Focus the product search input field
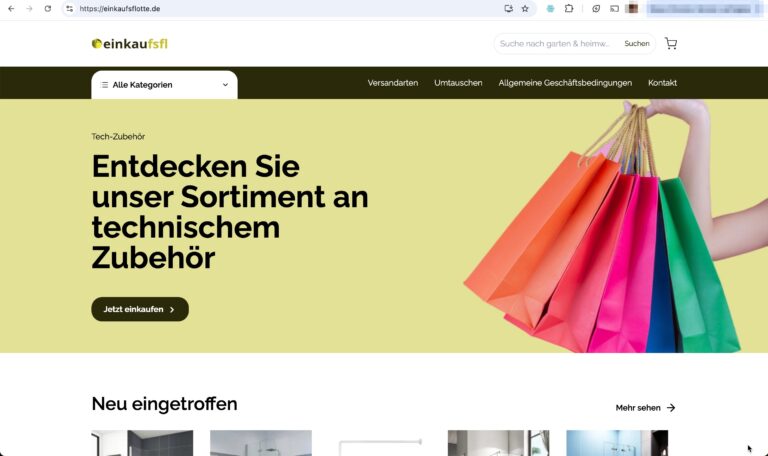 point(556,44)
